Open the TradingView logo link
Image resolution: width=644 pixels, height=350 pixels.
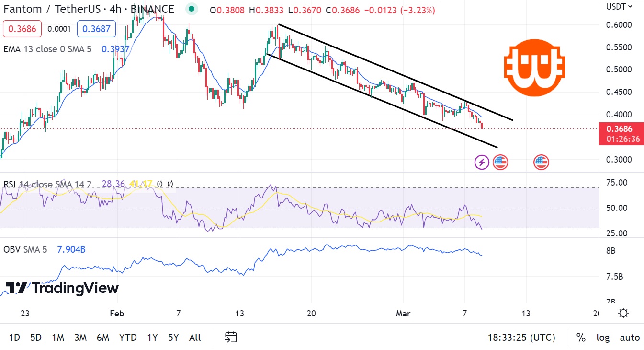pos(62,288)
